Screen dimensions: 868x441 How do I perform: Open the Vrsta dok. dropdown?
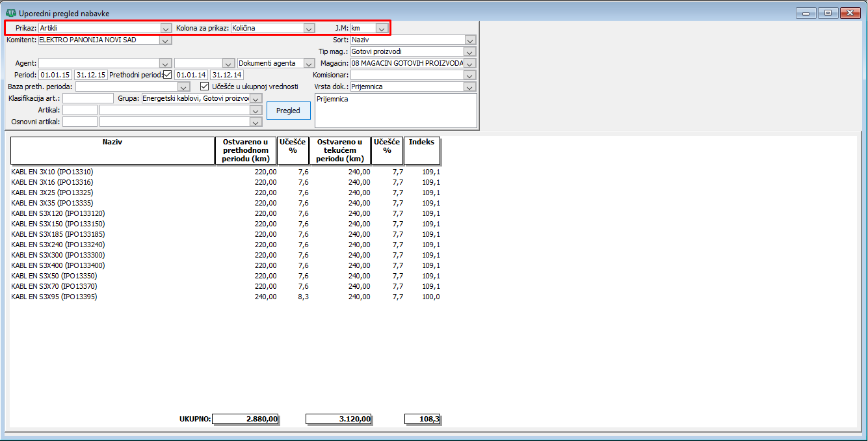pos(470,87)
